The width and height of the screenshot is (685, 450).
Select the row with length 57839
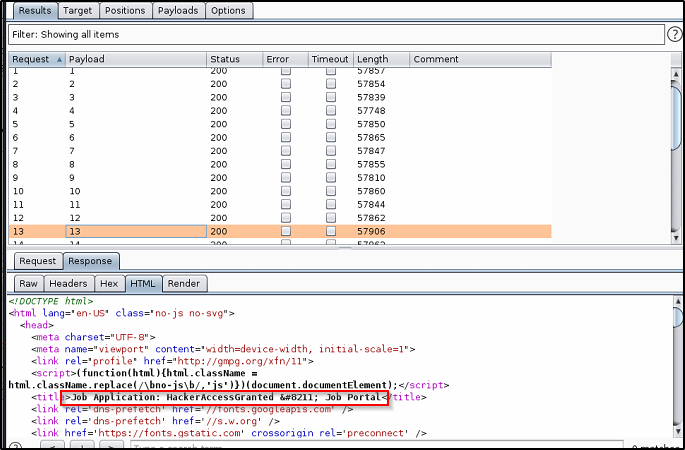(280, 97)
